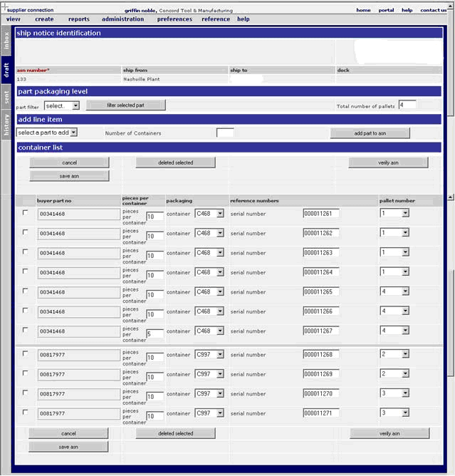Click the top 'verify asn' button
Screen dimensions: 455x476
tap(388, 162)
